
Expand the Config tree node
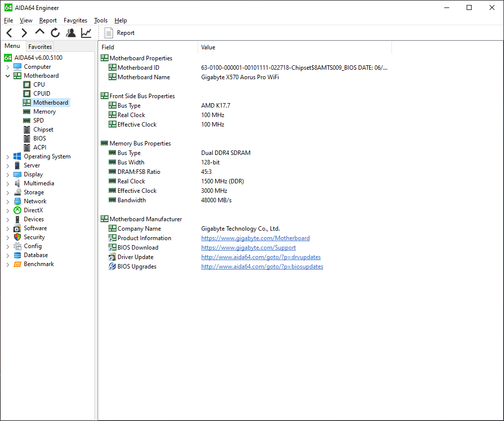[7, 246]
